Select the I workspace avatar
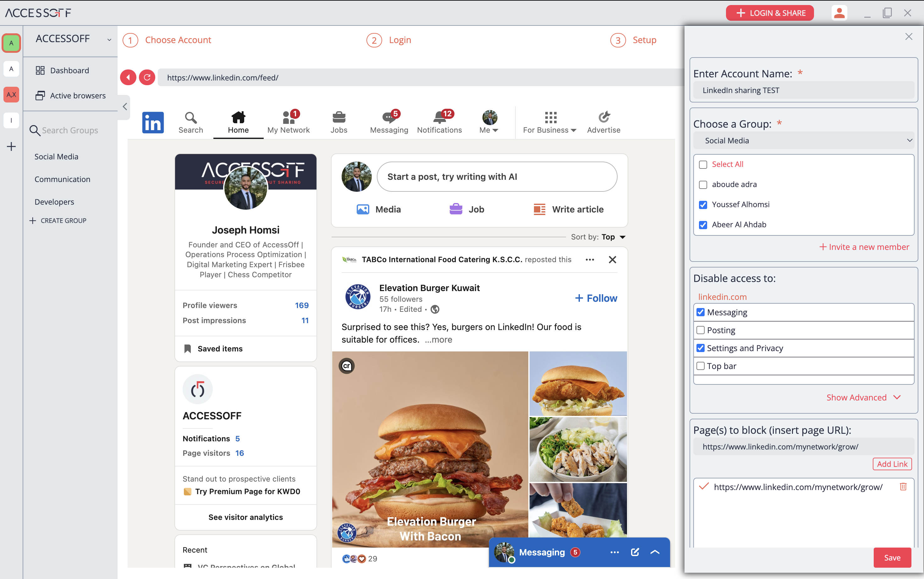Viewport: 924px width, 579px height. pyautogui.click(x=12, y=120)
